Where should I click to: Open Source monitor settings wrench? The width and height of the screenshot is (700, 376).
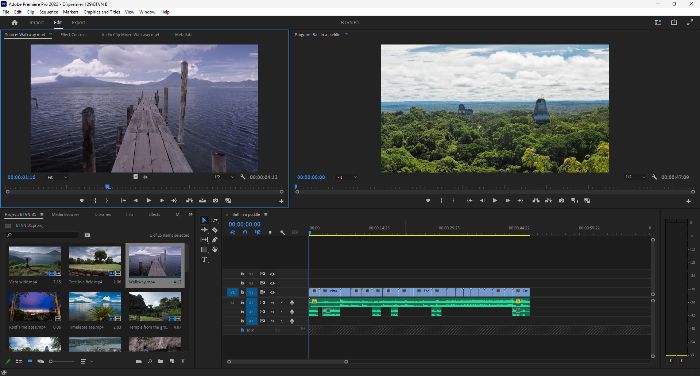pos(243,177)
